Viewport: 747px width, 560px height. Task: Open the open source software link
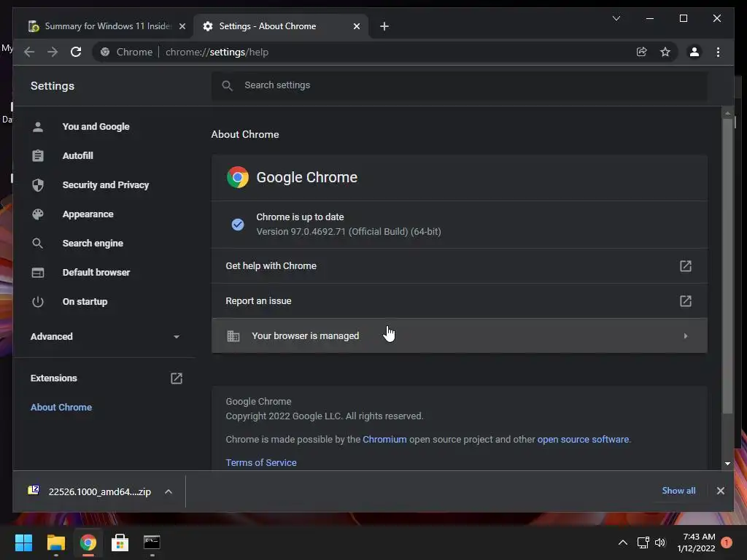(x=583, y=440)
